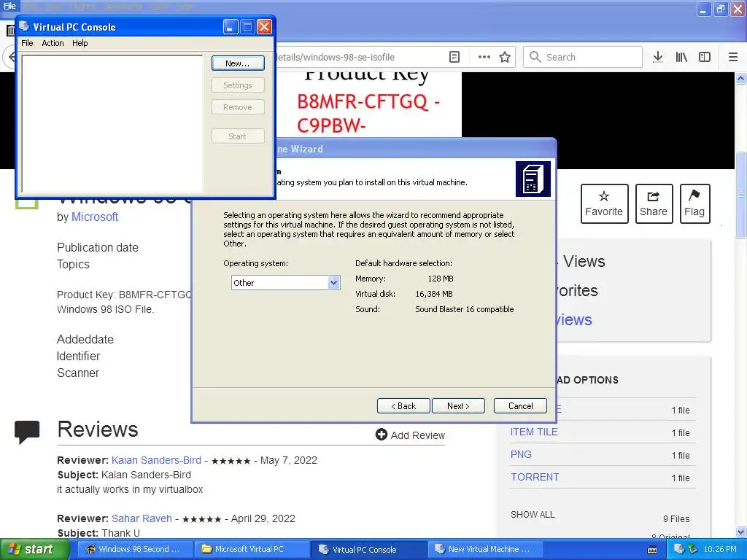Click Virtual PC Console title icon

[24, 26]
